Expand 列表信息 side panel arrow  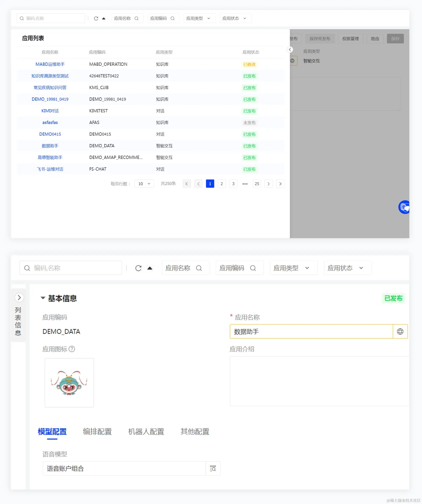[19, 298]
